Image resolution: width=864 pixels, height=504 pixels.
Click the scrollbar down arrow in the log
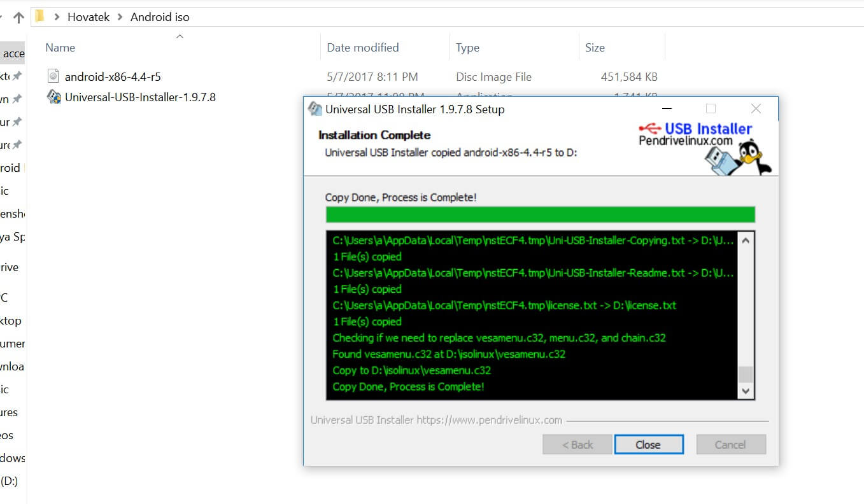[746, 391]
